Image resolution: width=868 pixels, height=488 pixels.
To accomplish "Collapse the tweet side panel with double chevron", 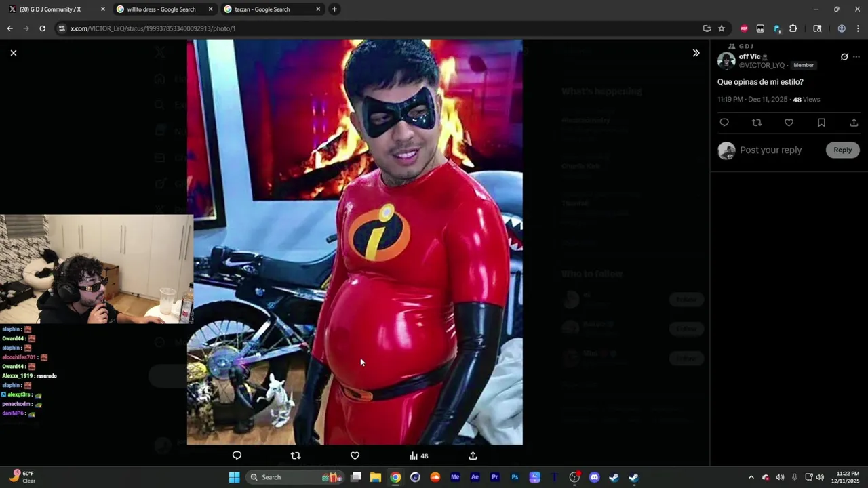I will (696, 53).
